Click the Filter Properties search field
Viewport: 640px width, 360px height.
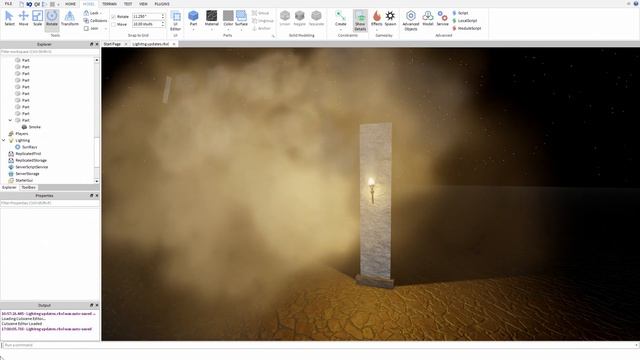(50, 203)
